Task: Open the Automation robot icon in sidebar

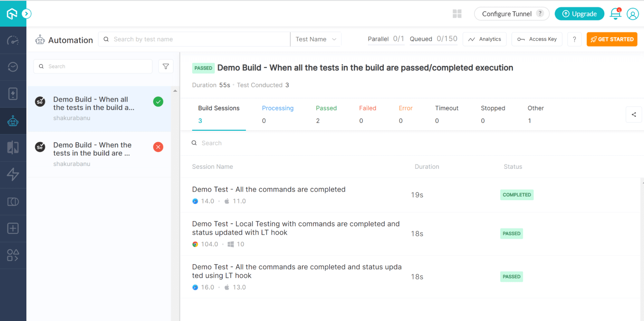Action: pyautogui.click(x=13, y=121)
